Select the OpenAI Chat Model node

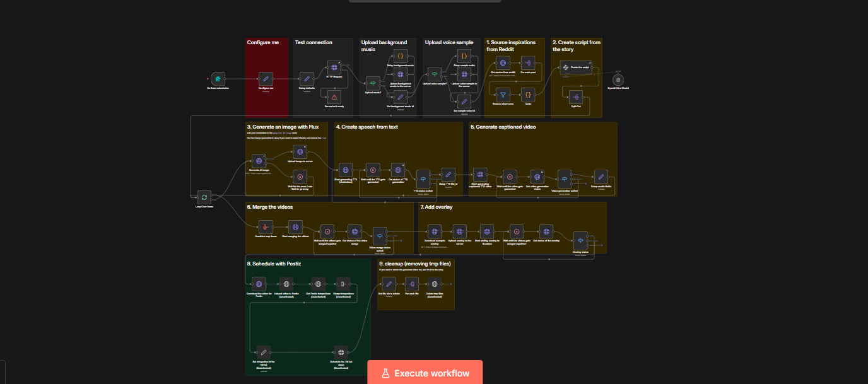[x=618, y=79]
